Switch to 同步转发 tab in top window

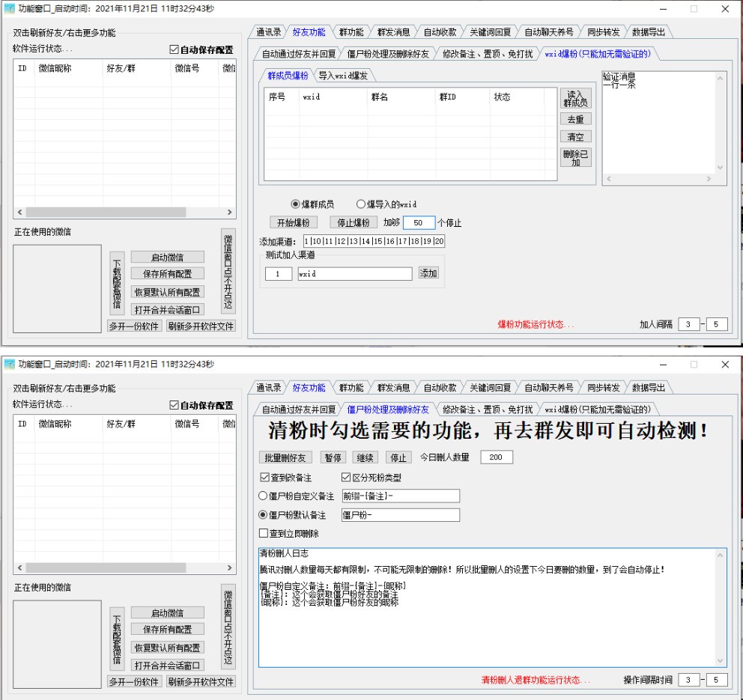pos(603,31)
